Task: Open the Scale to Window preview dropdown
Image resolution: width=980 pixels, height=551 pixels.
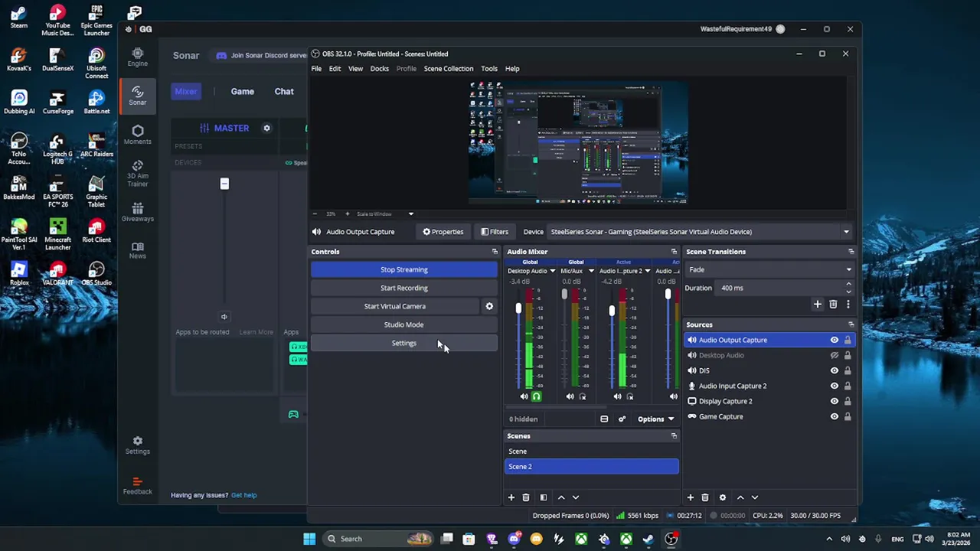Action: click(x=410, y=214)
